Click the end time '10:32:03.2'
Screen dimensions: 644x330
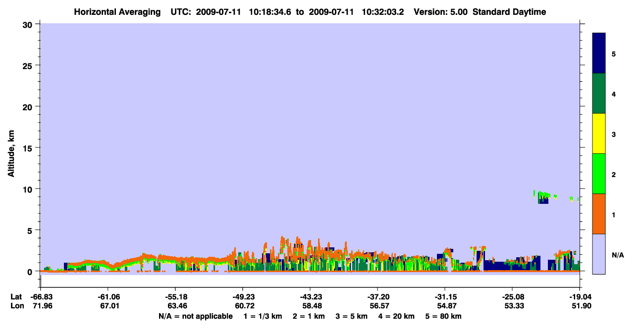click(x=383, y=12)
